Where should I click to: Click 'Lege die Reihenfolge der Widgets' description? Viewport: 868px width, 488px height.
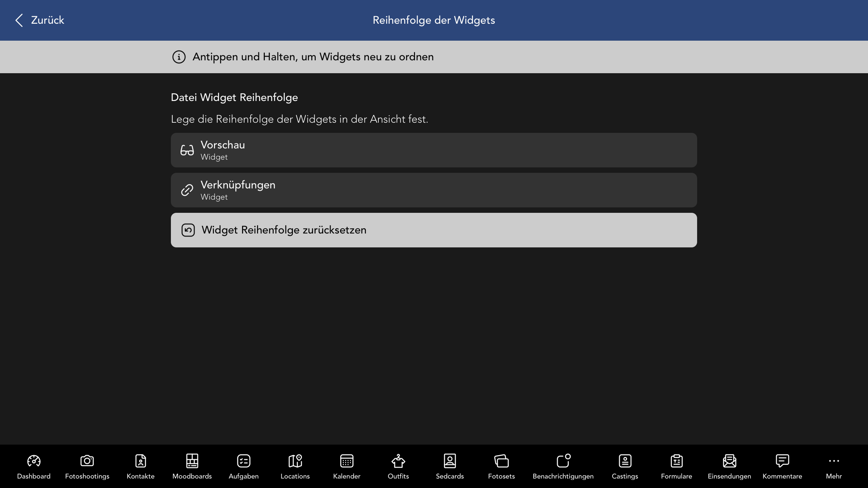click(299, 119)
